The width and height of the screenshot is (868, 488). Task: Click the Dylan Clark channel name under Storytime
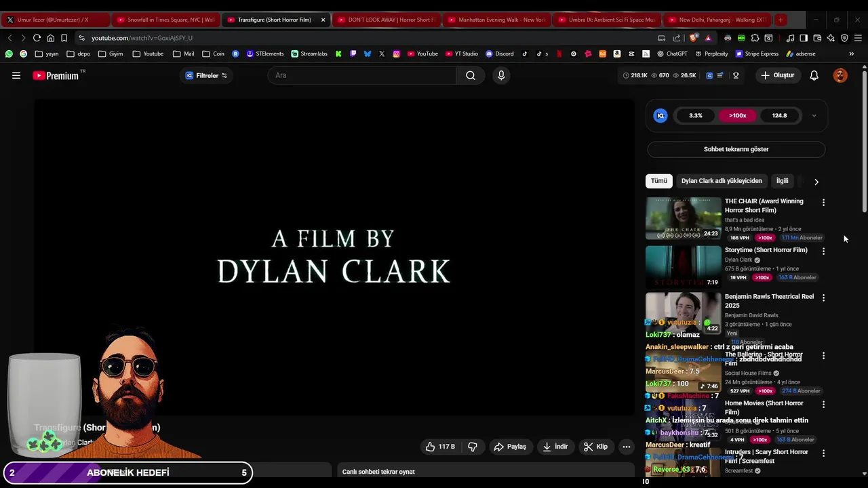(738, 260)
